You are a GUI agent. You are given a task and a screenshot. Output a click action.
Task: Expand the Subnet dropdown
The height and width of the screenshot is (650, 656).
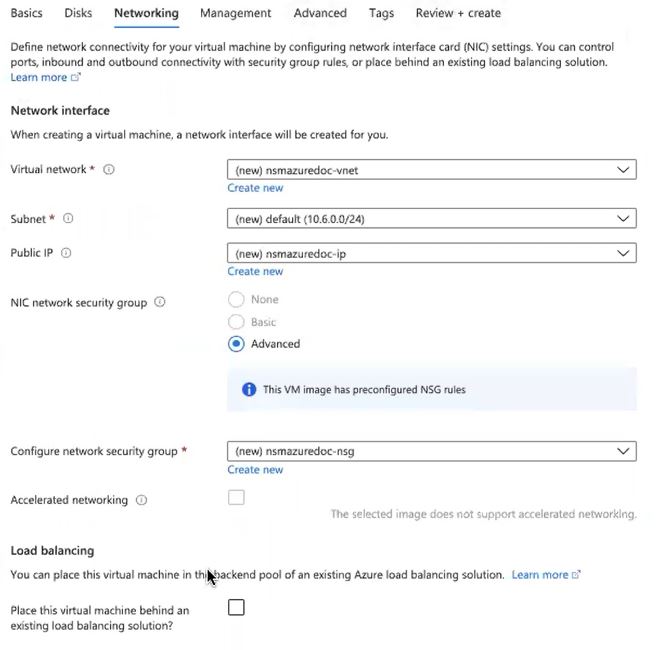(431, 218)
